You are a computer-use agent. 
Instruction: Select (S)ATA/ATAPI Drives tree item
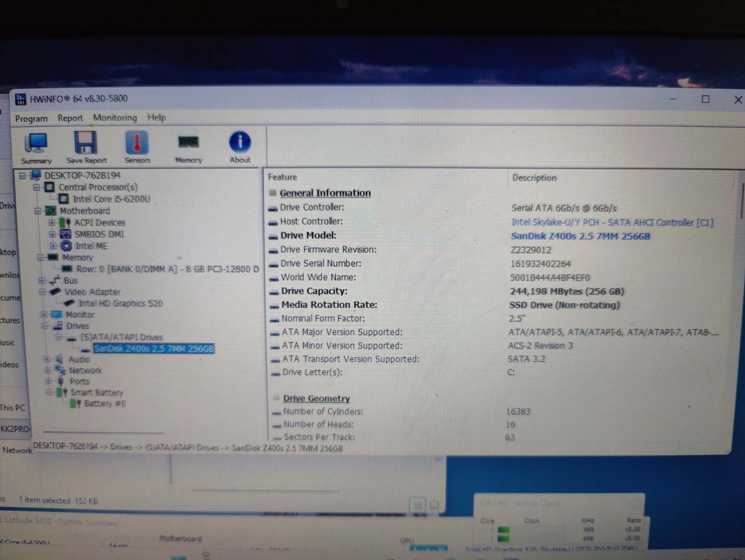click(122, 337)
